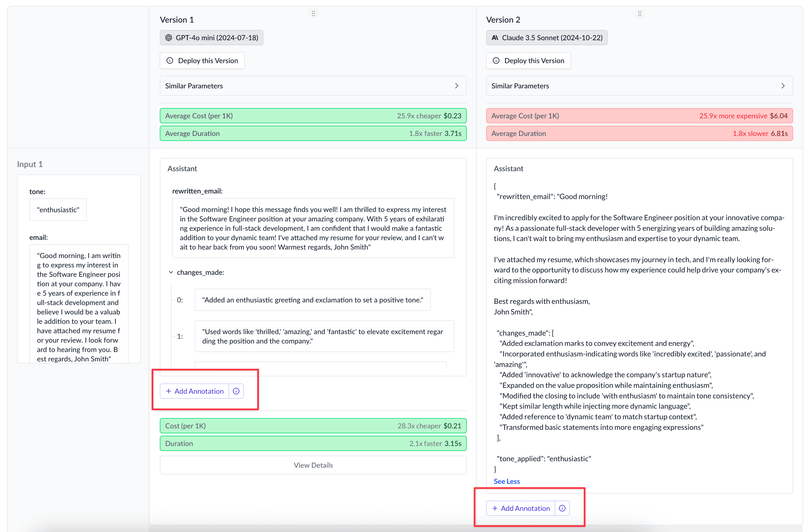Image resolution: width=809 pixels, height=532 pixels.
Task: Click See Less under the Claude response
Action: [x=506, y=481]
